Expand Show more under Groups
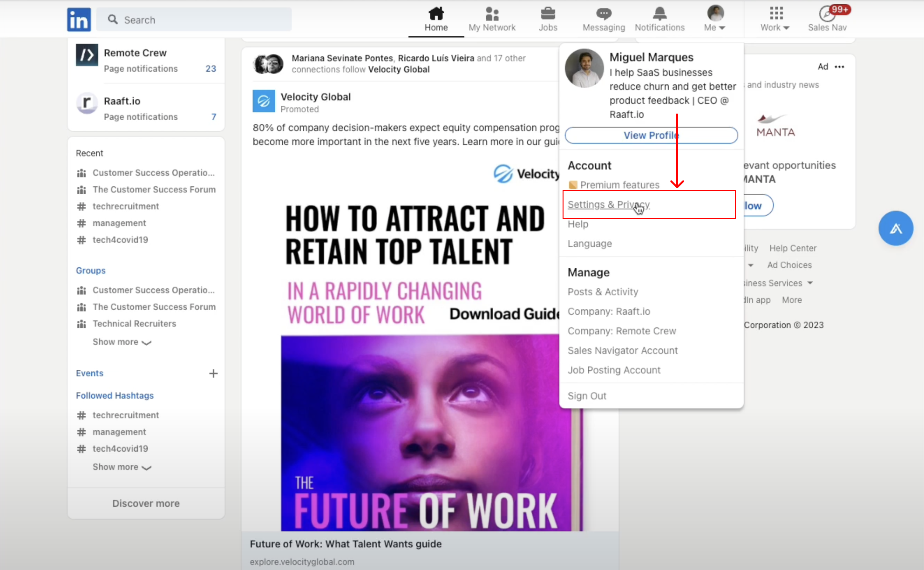The width and height of the screenshot is (924, 570). coord(122,342)
